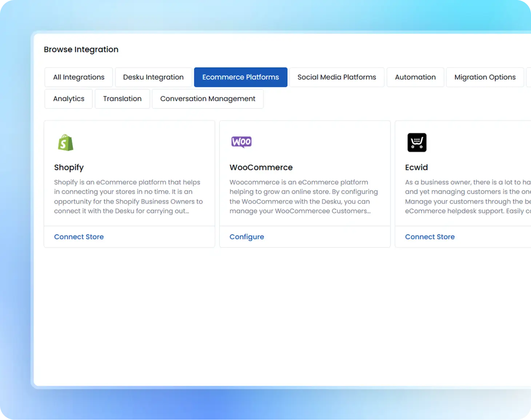This screenshot has height=420, width=531.
Task: Click the Ecwid shopping cart icon
Action: 417,142
